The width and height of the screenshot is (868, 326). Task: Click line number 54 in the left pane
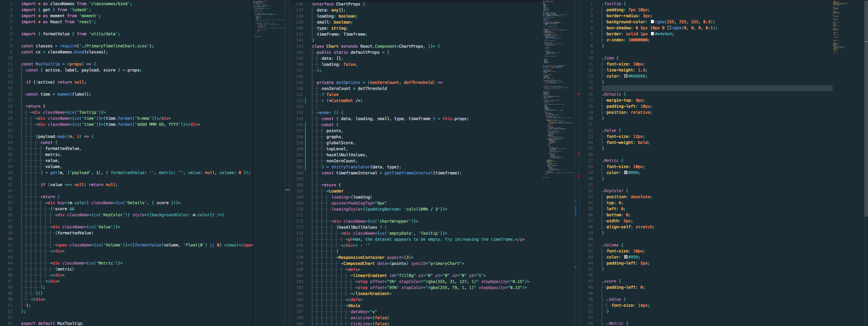10,323
